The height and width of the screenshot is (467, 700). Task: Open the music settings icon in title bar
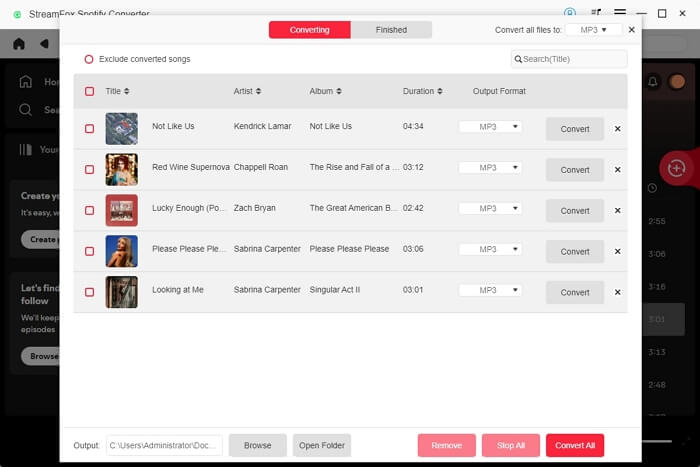(x=596, y=13)
